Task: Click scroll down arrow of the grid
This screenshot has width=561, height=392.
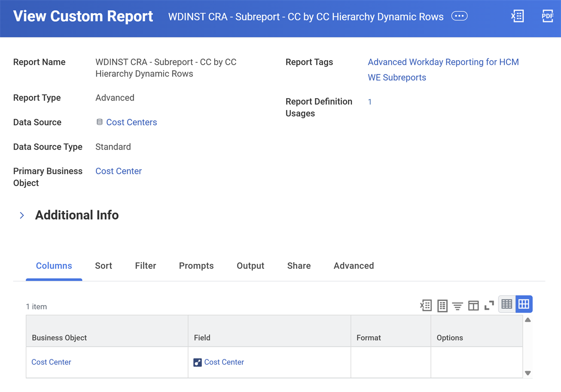Action: [x=528, y=373]
